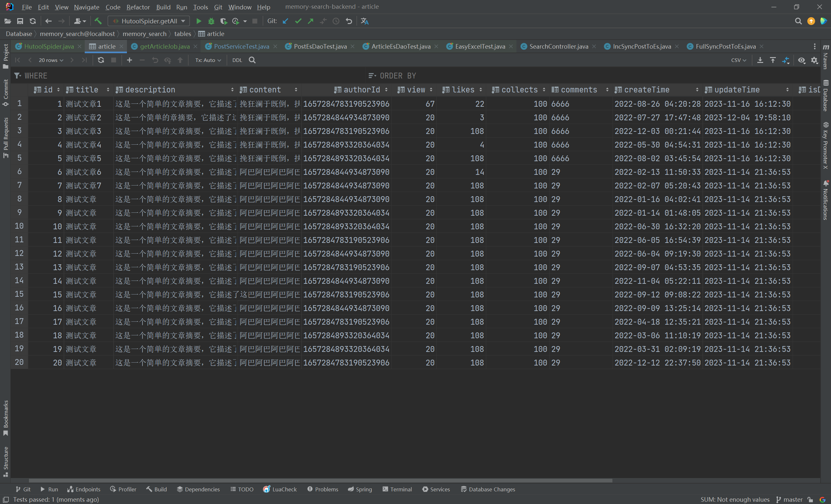This screenshot has height=504, width=831.
Task: Open the master branch popup
Action: click(789, 499)
